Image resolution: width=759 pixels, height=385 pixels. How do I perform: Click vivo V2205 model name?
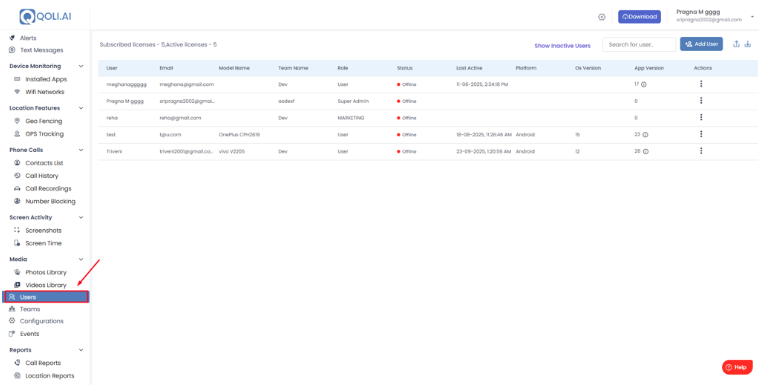tap(232, 152)
